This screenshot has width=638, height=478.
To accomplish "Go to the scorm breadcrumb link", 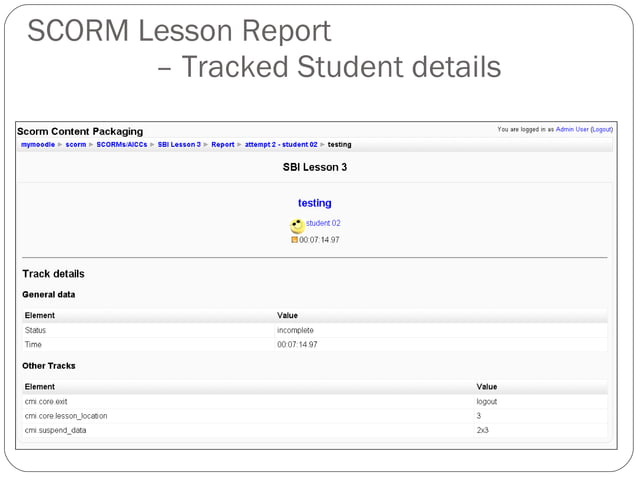I will pos(76,144).
